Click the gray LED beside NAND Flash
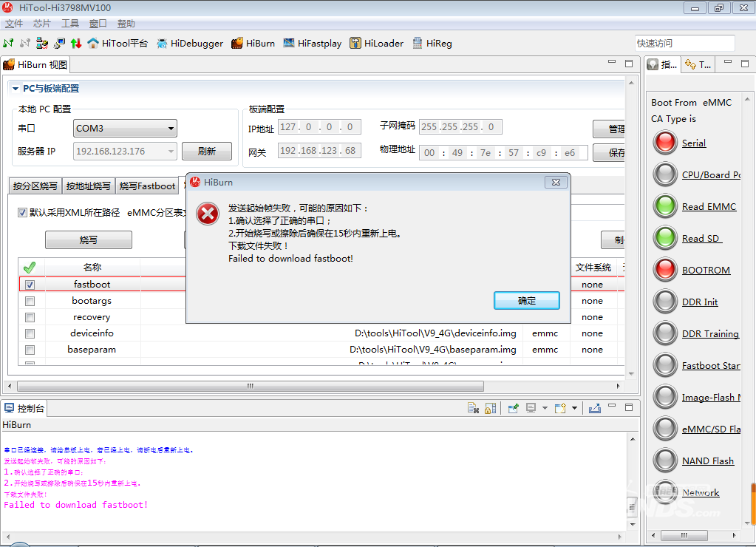The height and width of the screenshot is (547, 756). 665,461
